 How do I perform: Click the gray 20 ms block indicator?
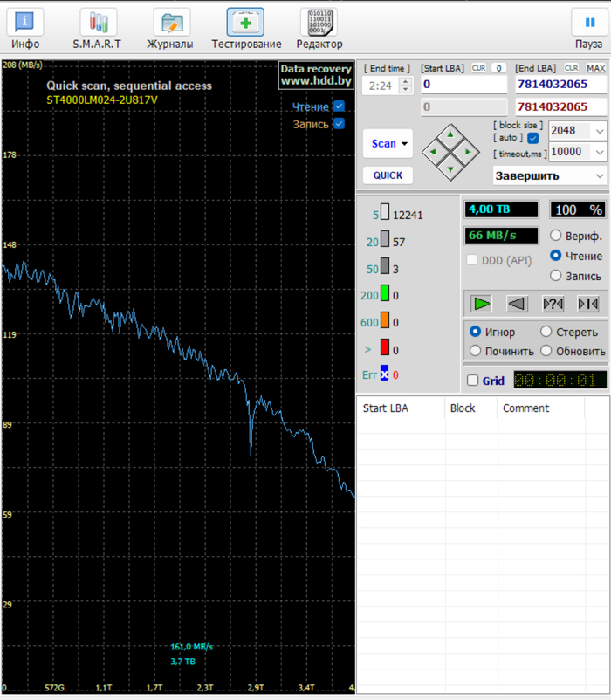click(x=385, y=239)
